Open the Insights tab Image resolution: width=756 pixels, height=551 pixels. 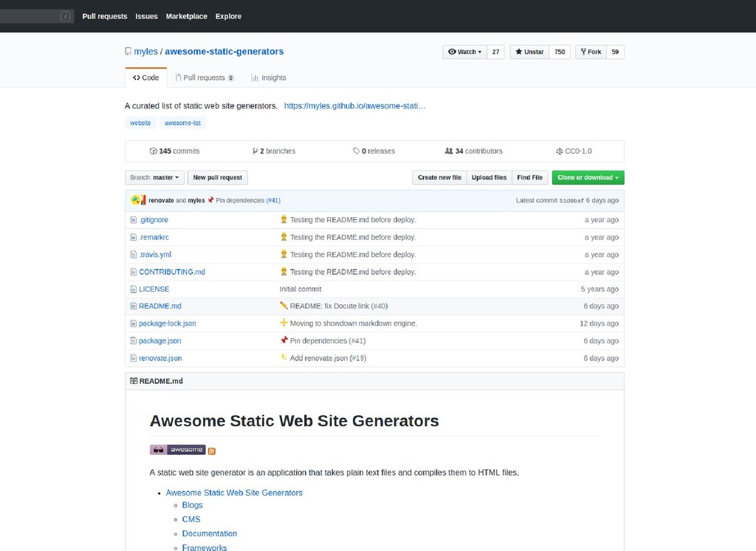(269, 78)
